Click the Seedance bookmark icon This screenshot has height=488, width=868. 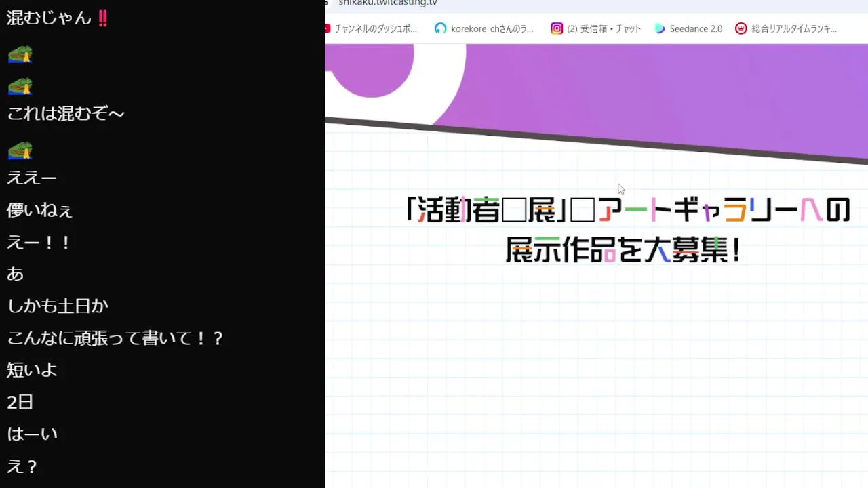pyautogui.click(x=660, y=28)
